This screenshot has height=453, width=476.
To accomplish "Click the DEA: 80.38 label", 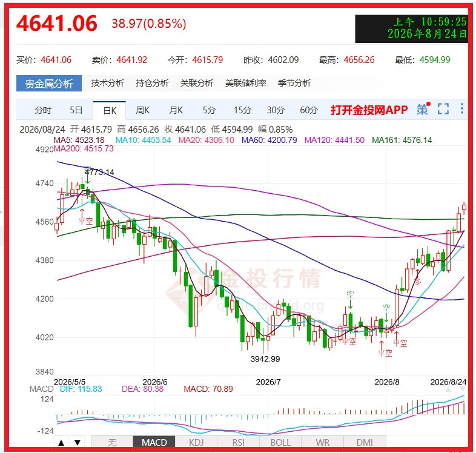I will point(142,389).
